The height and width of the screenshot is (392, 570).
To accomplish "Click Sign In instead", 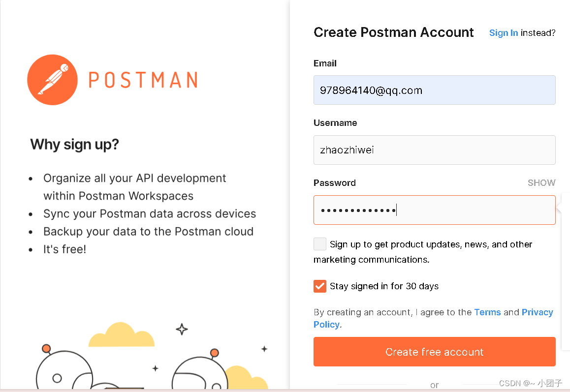I will (x=504, y=32).
